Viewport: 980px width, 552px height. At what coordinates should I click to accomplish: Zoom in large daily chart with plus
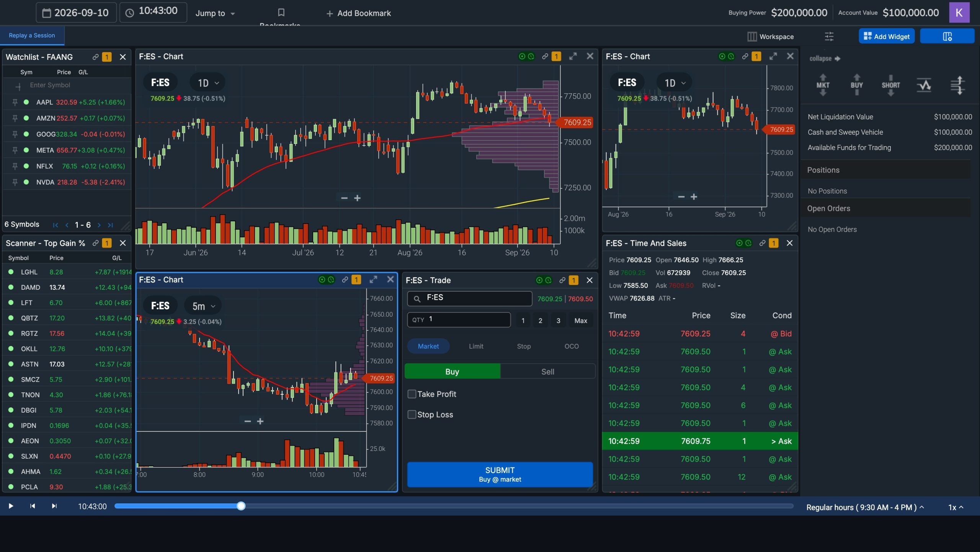357,198
